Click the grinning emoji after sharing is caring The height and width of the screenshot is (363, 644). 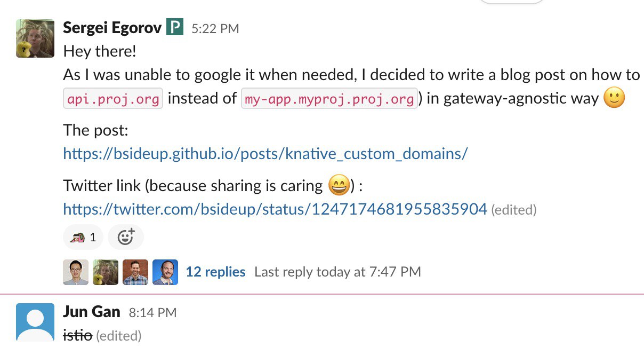pos(338,185)
